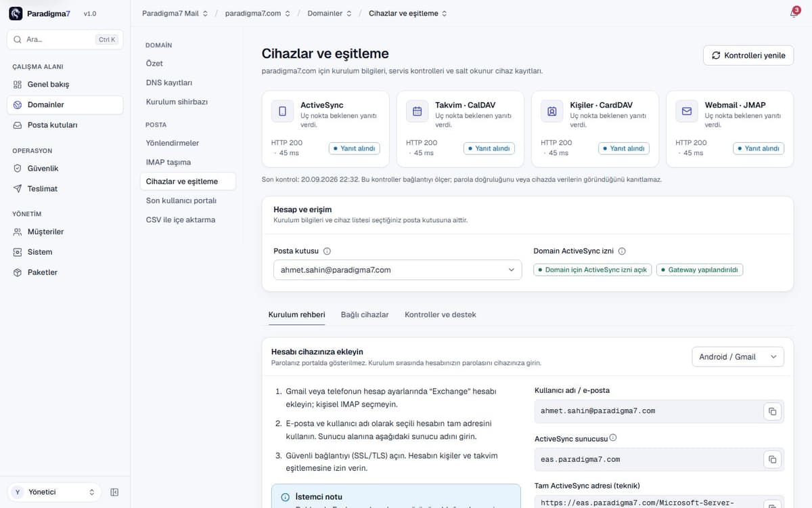The width and height of the screenshot is (812, 508).
Task: Click the Takvim CalDAV calendar icon
Action: tap(417, 111)
